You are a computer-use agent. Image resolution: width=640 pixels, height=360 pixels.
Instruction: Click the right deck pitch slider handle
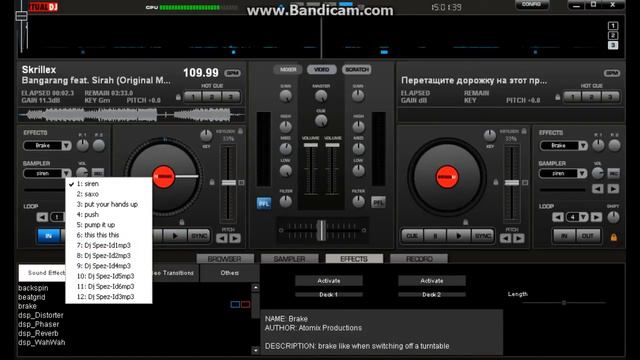point(512,182)
